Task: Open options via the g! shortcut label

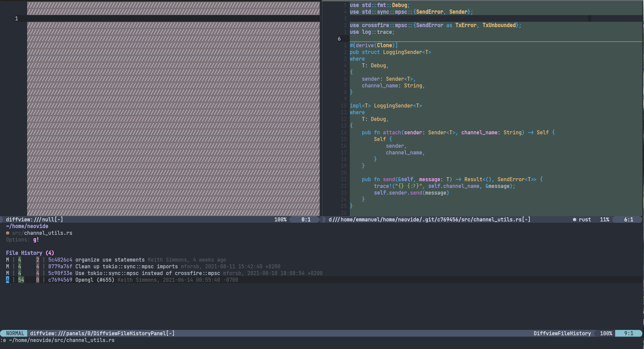Action: (36, 240)
